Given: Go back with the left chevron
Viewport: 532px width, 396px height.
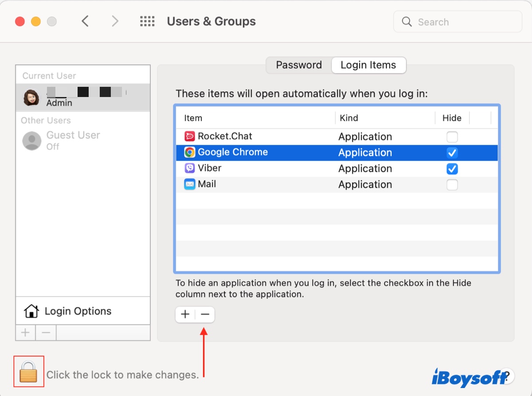Looking at the screenshot, I should 85,21.
